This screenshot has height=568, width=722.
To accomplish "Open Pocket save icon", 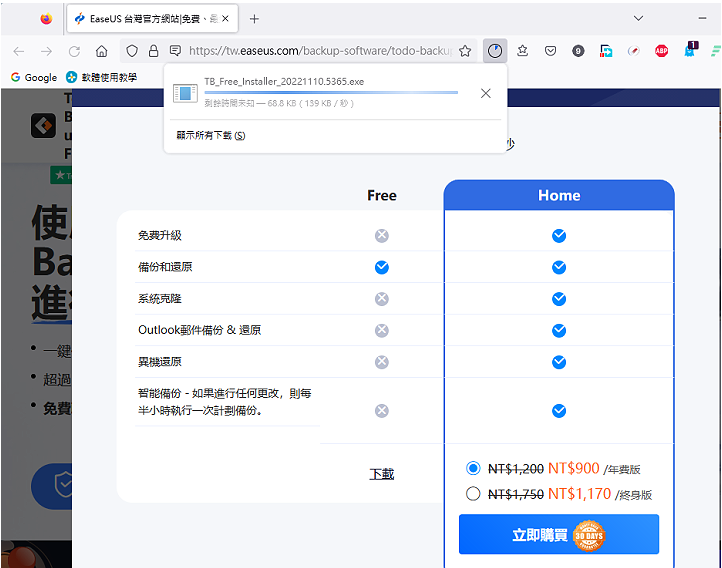I will [x=550, y=51].
